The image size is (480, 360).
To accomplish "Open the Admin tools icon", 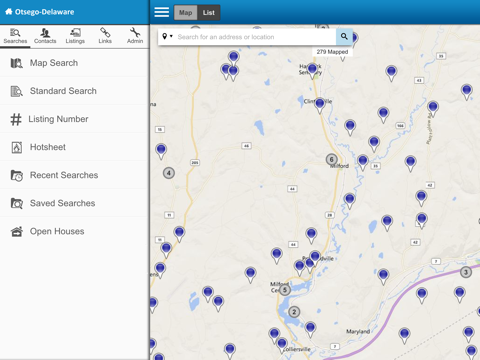I will coord(135,32).
